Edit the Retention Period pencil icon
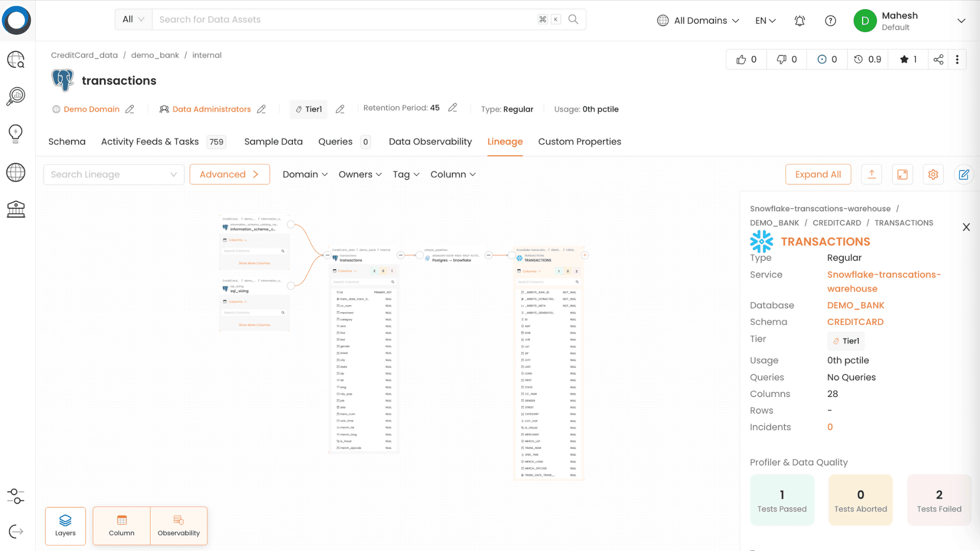Viewport: 980px width, 551px height. point(452,108)
